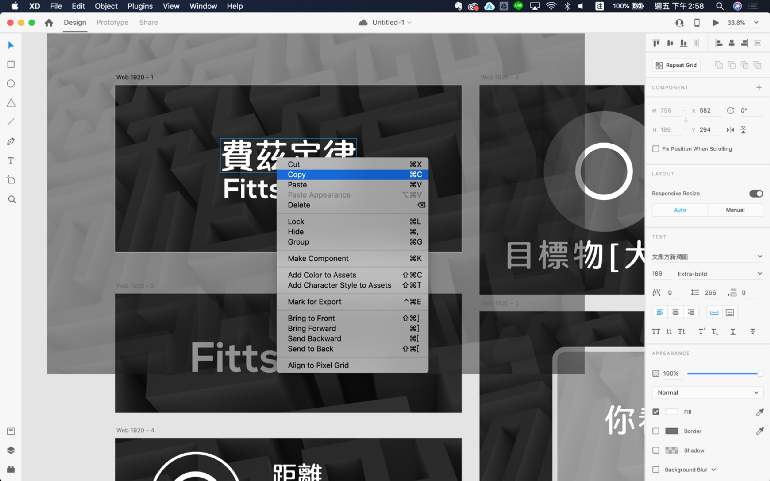The width and height of the screenshot is (770, 481).
Task: Open the Normal blend mode dropdown
Action: pyautogui.click(x=708, y=393)
